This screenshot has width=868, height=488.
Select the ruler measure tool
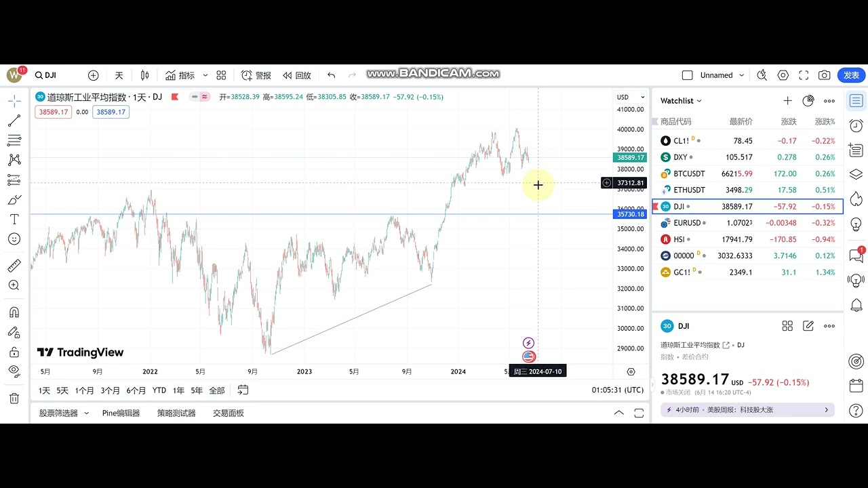(x=14, y=266)
